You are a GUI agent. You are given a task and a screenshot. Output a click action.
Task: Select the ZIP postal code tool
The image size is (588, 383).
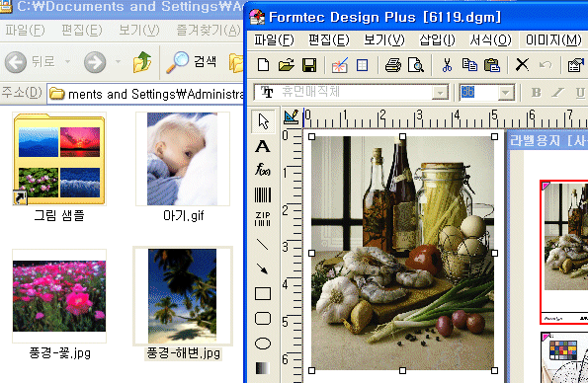263,219
